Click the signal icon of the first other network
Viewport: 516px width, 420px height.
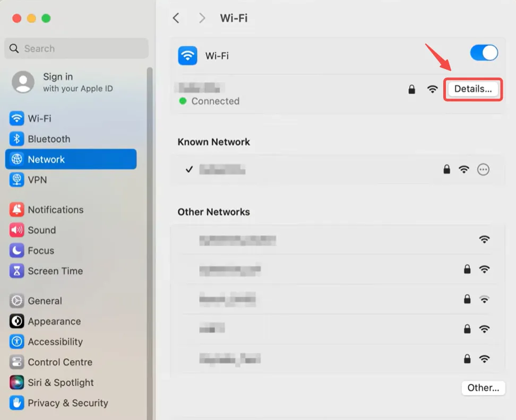[484, 239]
